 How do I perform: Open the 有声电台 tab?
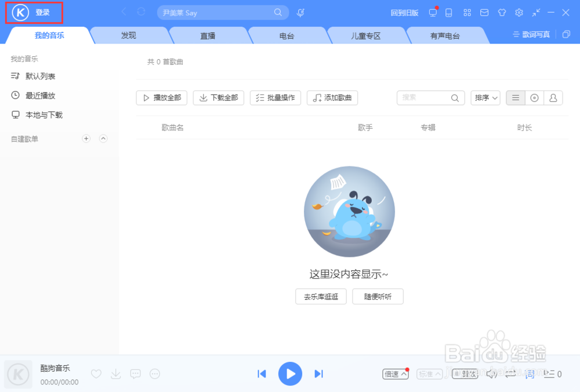tap(445, 36)
